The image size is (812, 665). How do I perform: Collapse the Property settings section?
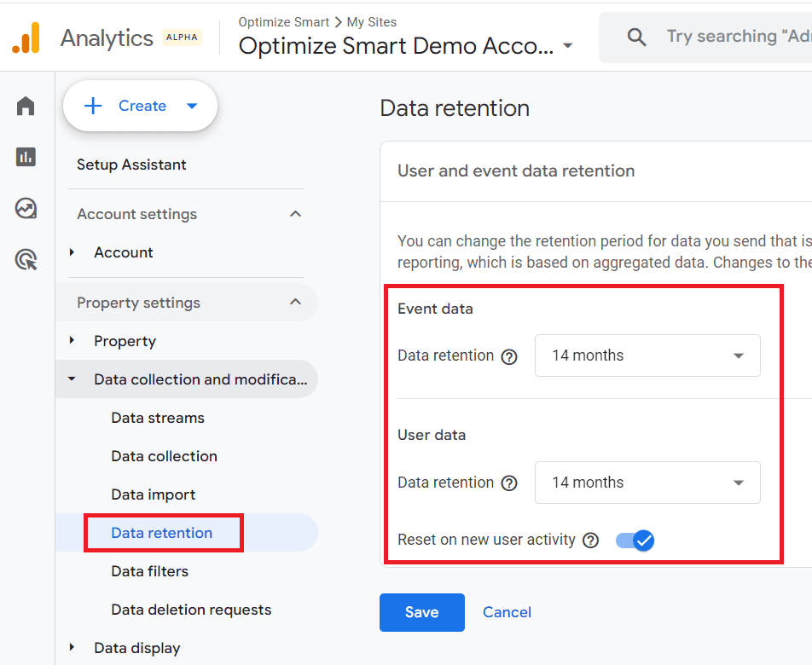[x=295, y=303]
